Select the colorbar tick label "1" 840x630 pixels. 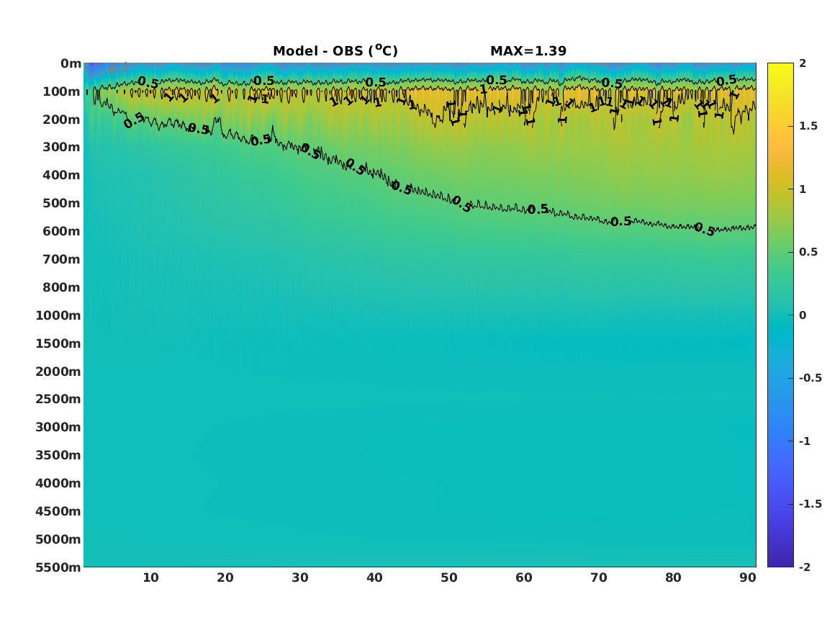803,189
